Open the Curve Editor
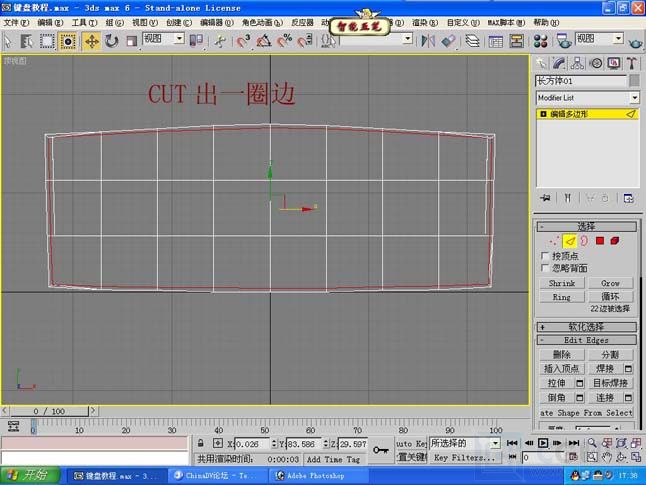Image resolution: width=646 pixels, height=485 pixels. [496, 41]
